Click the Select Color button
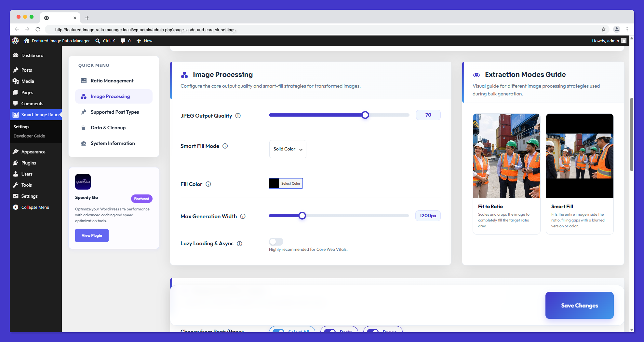 click(x=291, y=183)
